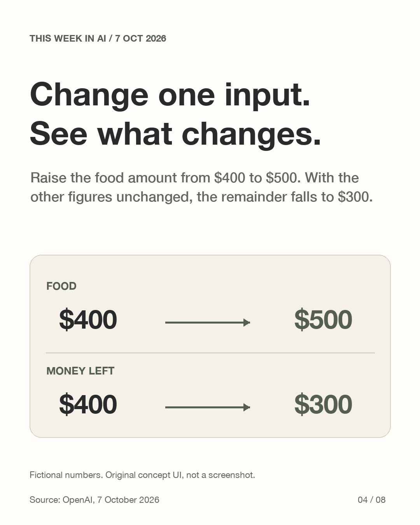420x525 pixels.
Task: Select the original $400 food amount
Action: [x=88, y=320]
